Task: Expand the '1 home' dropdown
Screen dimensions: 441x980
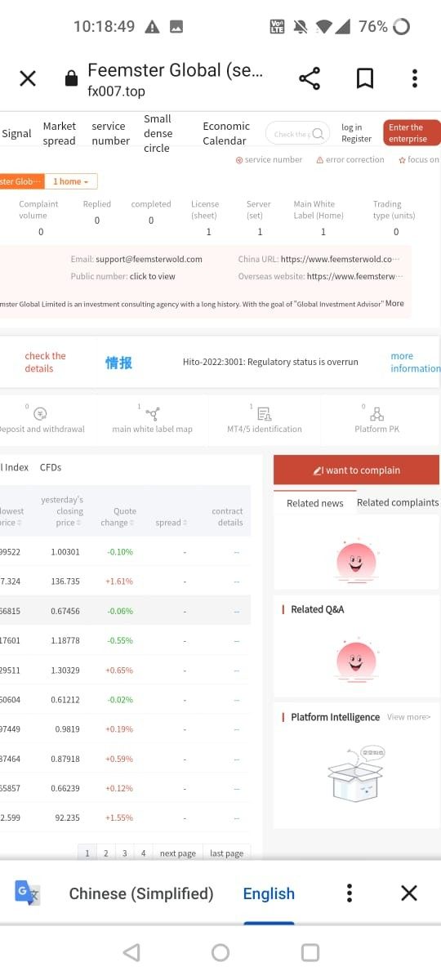Action: pyautogui.click(x=72, y=181)
